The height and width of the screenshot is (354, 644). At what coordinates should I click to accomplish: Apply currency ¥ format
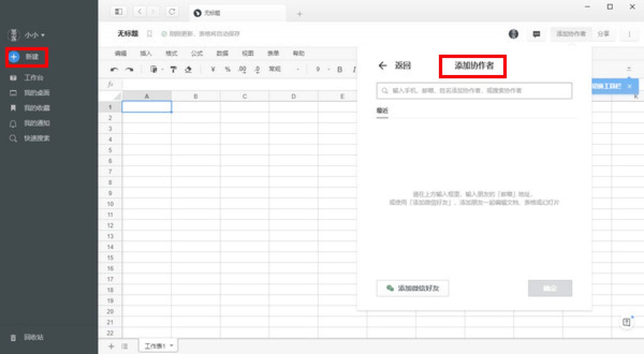(213, 69)
